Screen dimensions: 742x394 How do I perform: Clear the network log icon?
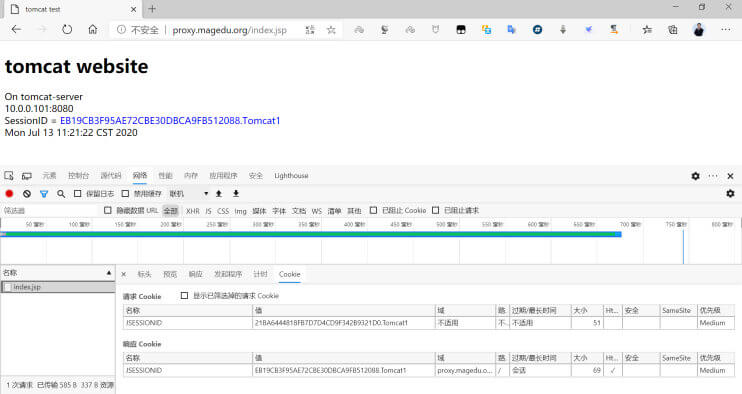click(27, 193)
